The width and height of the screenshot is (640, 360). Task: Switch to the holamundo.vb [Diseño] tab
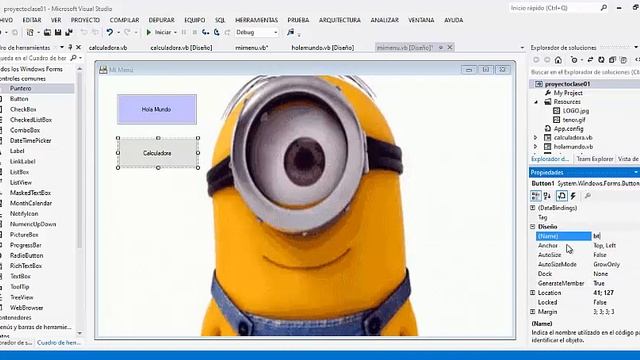322,48
